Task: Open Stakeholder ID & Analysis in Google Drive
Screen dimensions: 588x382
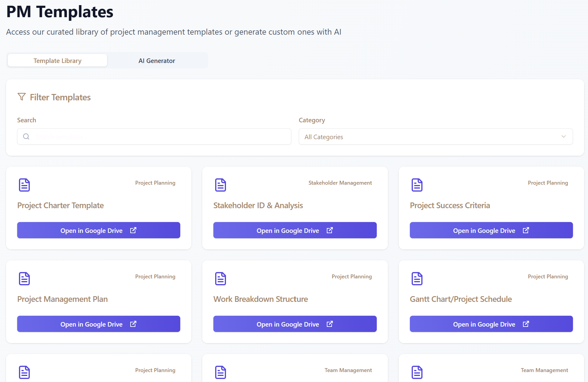Action: point(295,230)
